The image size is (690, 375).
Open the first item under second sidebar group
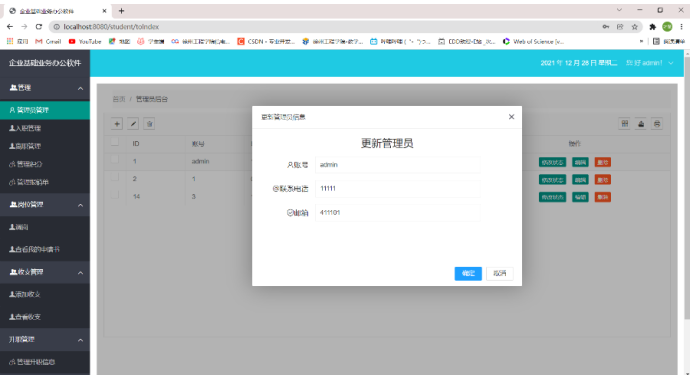pos(45,227)
